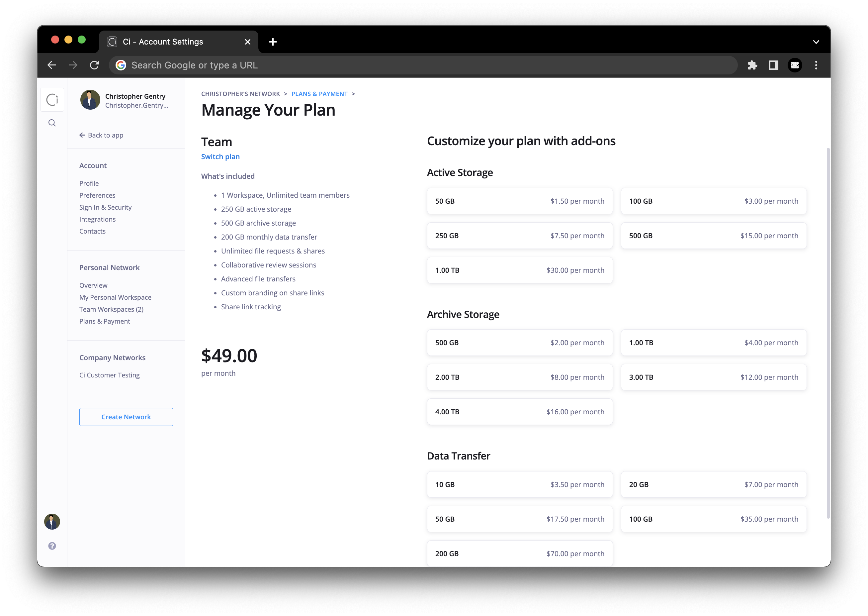Image resolution: width=868 pixels, height=616 pixels.
Task: Switch to the Ci Account Settings tab
Action: point(163,42)
